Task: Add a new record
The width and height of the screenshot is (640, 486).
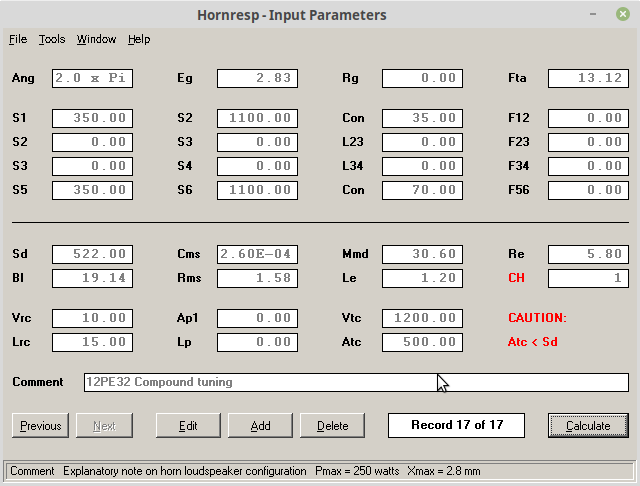Action: point(260,426)
